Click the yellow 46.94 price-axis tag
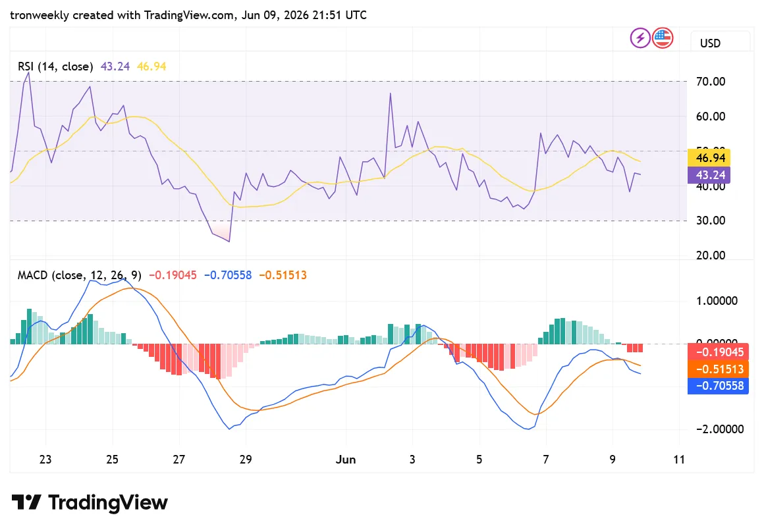The width and height of the screenshot is (764, 532). pyautogui.click(x=709, y=158)
